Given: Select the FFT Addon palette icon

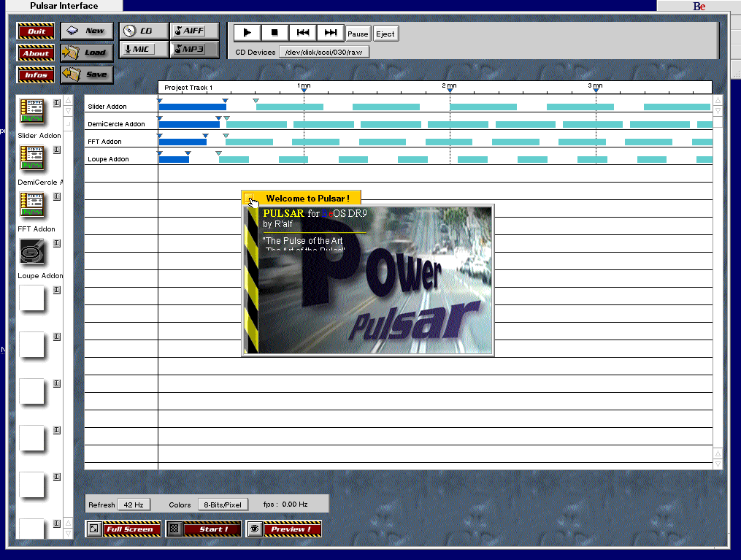Looking at the screenshot, I should [32, 204].
